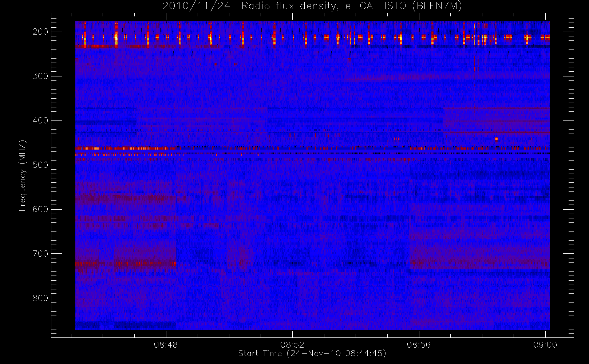Screen dimensions: 589x364
Task: Click the 08:48 time tick label
Action: point(166,345)
